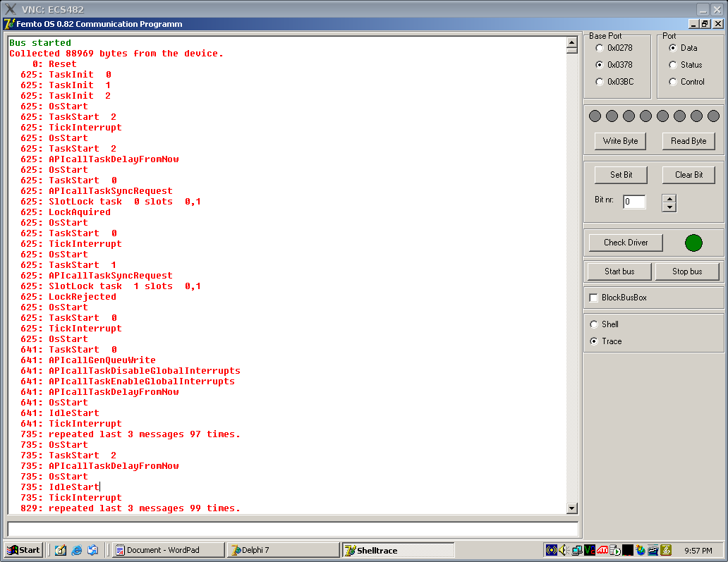Click the 'APIcallGenQueuWrite' log line

pyautogui.click(x=88, y=360)
